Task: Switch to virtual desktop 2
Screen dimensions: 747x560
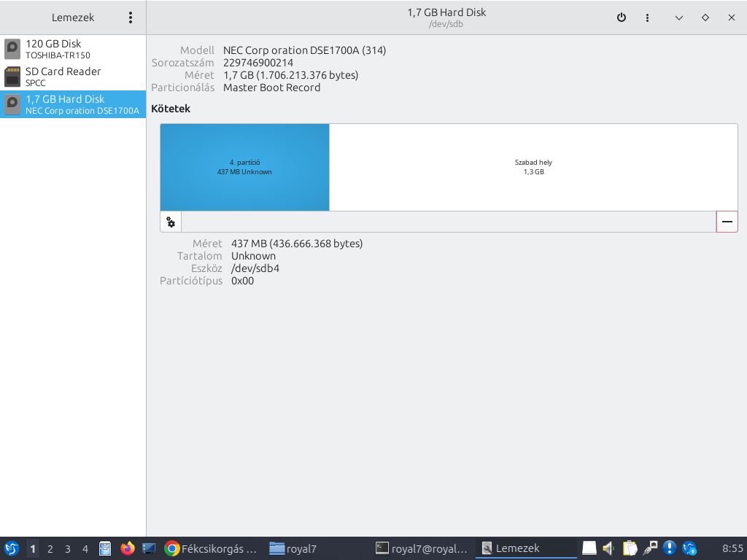Action: pyautogui.click(x=50, y=549)
